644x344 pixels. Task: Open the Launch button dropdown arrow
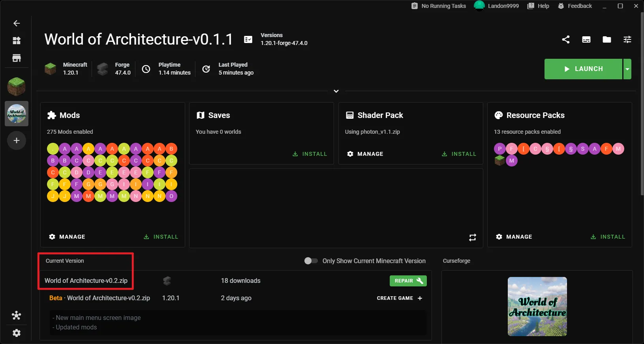tap(627, 69)
